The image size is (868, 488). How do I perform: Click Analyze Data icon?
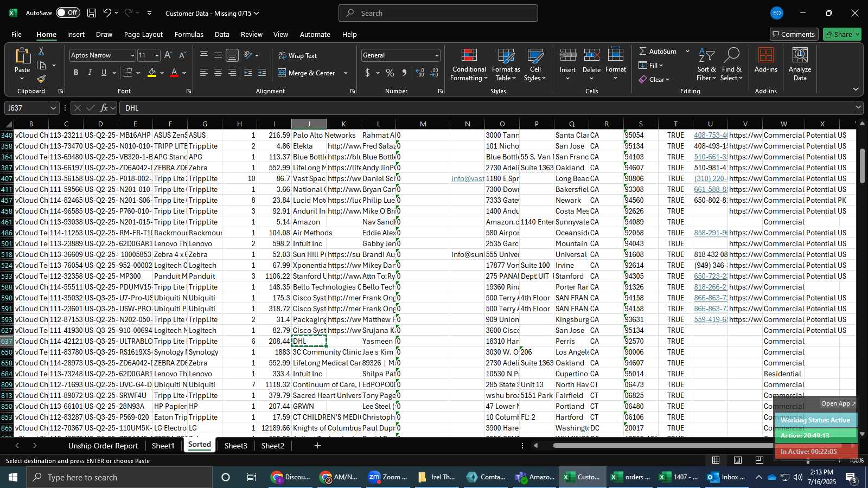pyautogui.click(x=800, y=65)
